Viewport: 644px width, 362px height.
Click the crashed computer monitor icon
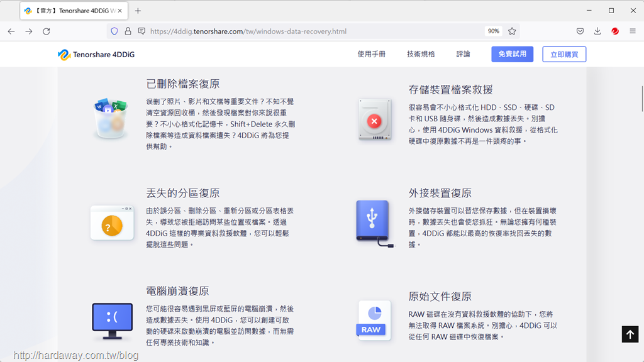coord(112,321)
